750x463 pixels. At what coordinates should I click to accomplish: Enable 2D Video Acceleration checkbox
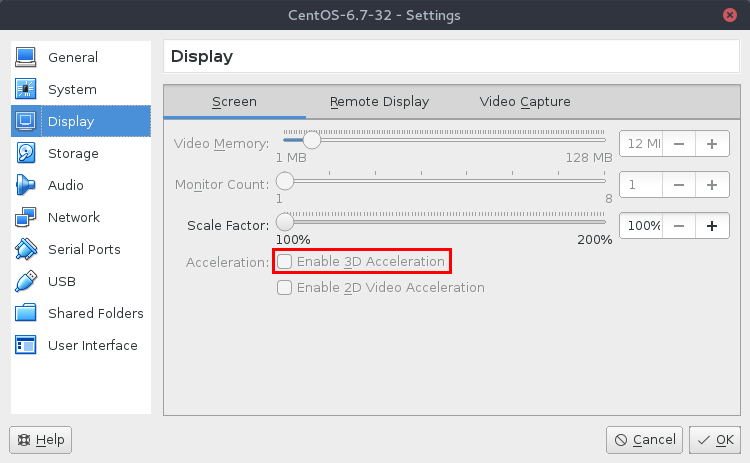click(x=284, y=287)
